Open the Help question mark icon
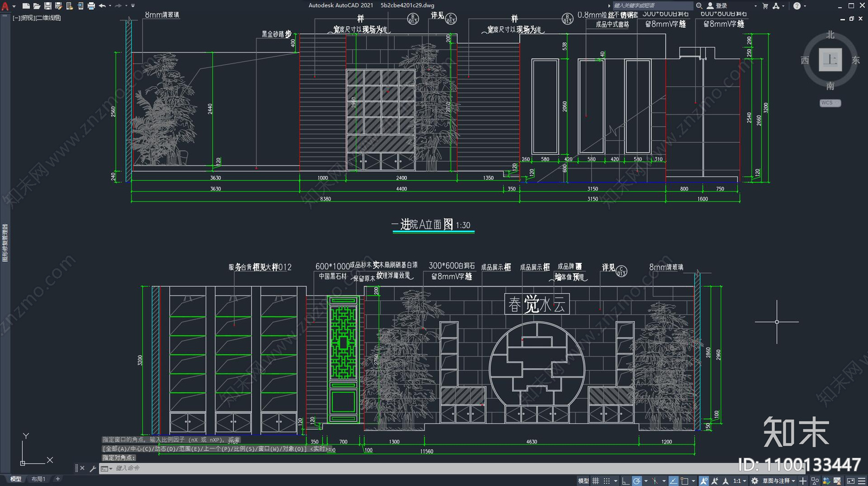Screen dimensions: 868x486 coord(797,6)
